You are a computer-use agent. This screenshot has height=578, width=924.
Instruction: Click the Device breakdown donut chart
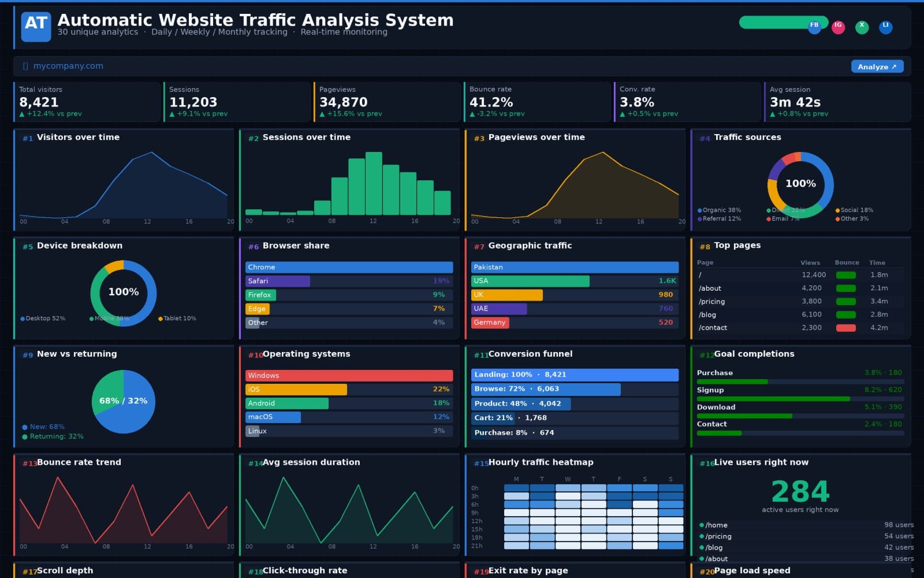124,293
